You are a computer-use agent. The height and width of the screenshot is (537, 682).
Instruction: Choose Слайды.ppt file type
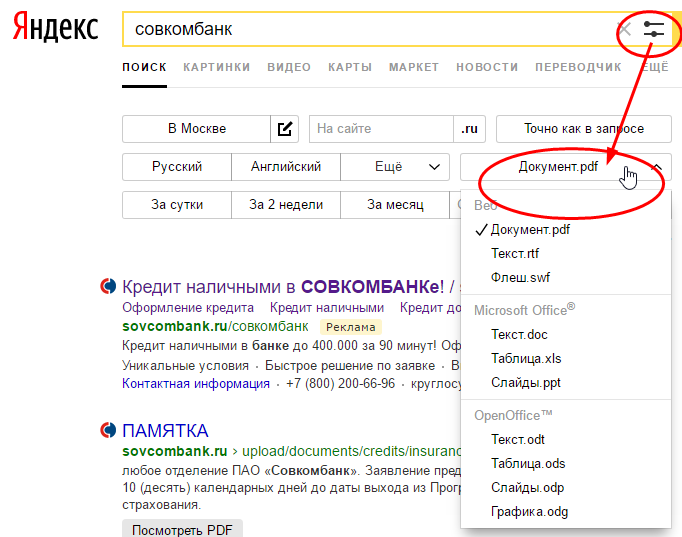[x=565, y=383]
